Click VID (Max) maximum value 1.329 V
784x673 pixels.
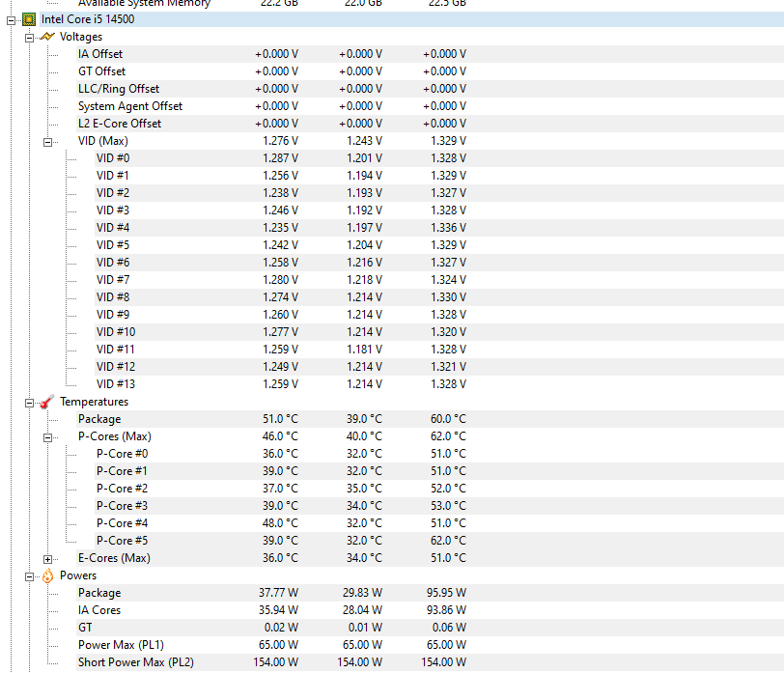449,141
